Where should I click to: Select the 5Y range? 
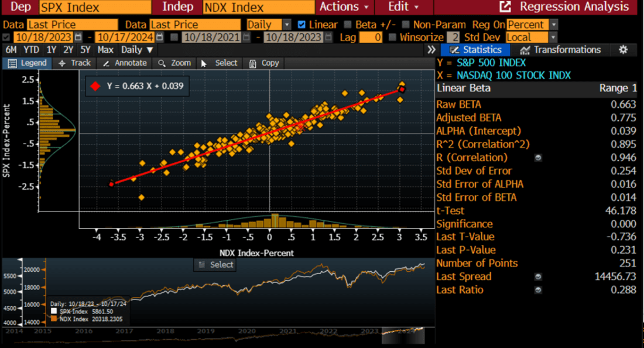(85, 50)
